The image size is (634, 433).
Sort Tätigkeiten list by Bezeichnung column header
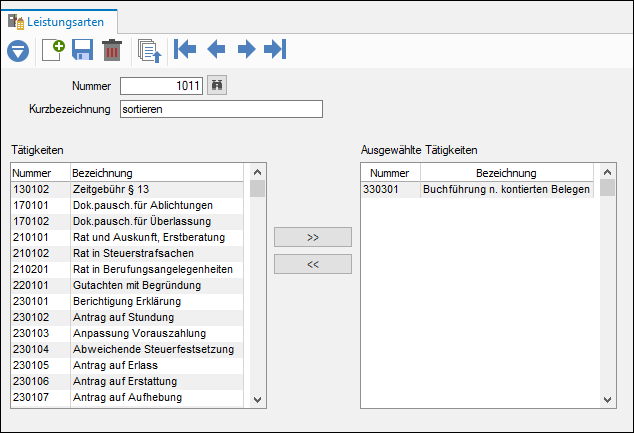click(157, 173)
